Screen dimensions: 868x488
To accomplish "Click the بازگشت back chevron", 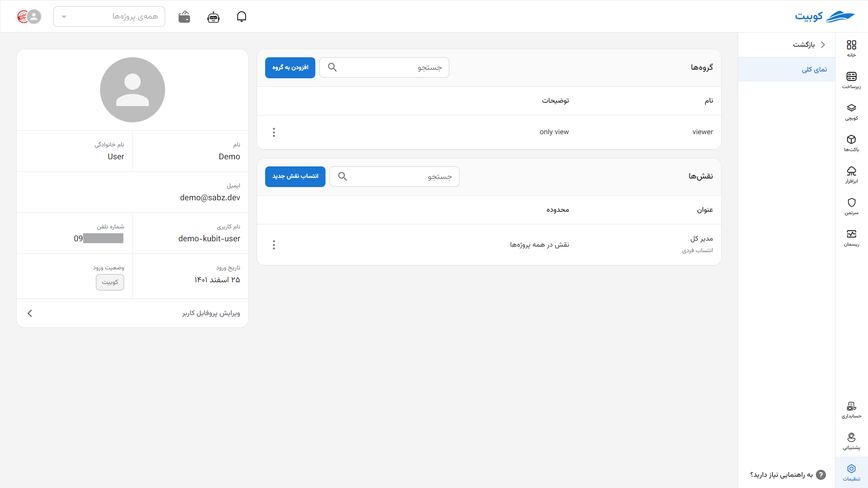I will tap(823, 45).
